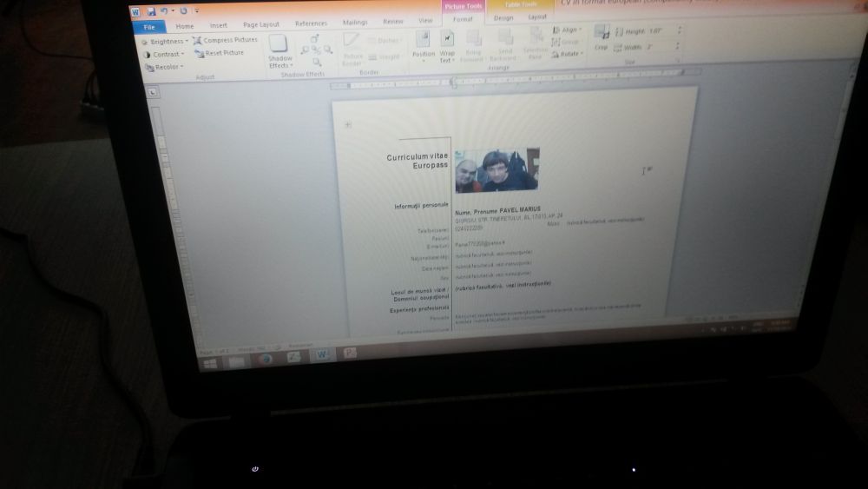This screenshot has height=489, width=868.
Task: Undo the last action
Action: coord(164,11)
